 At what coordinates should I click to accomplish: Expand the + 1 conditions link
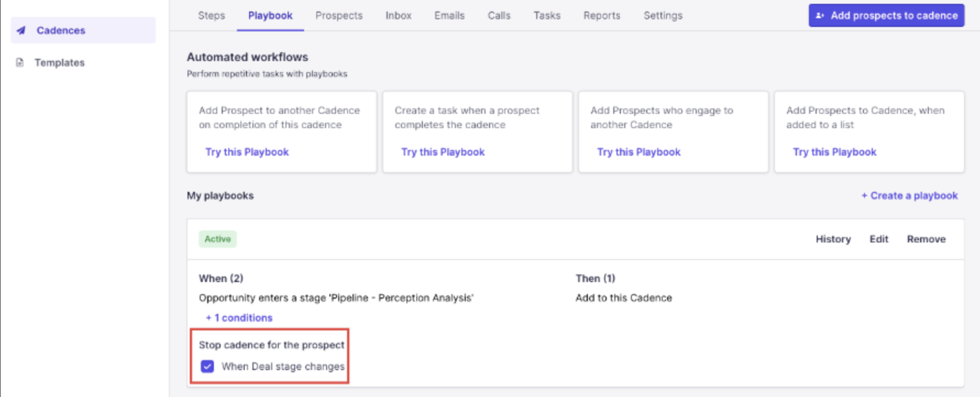[x=239, y=318]
